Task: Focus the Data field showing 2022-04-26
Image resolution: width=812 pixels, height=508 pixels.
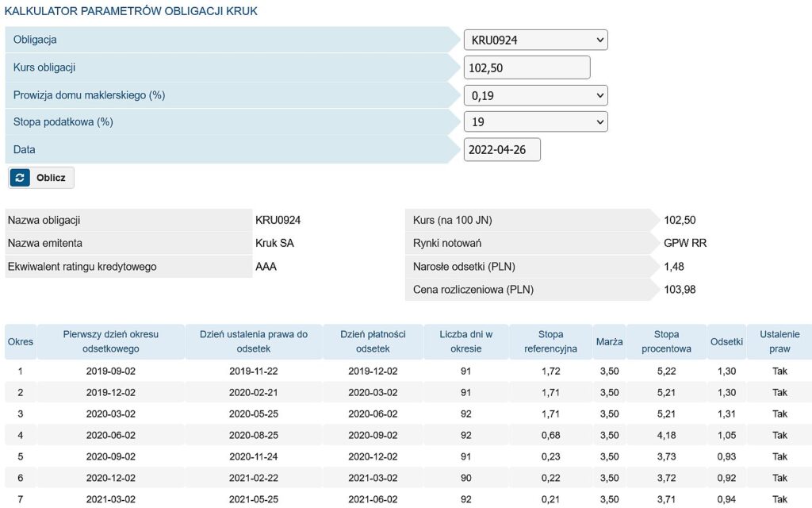Action: click(x=501, y=149)
